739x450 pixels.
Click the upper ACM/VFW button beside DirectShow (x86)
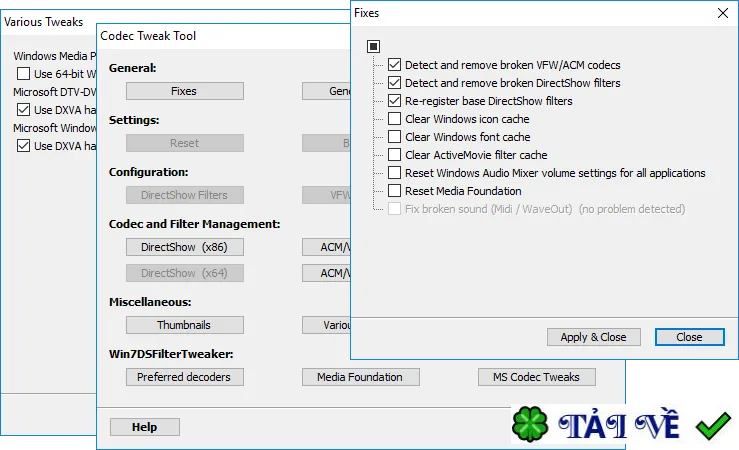coord(327,247)
